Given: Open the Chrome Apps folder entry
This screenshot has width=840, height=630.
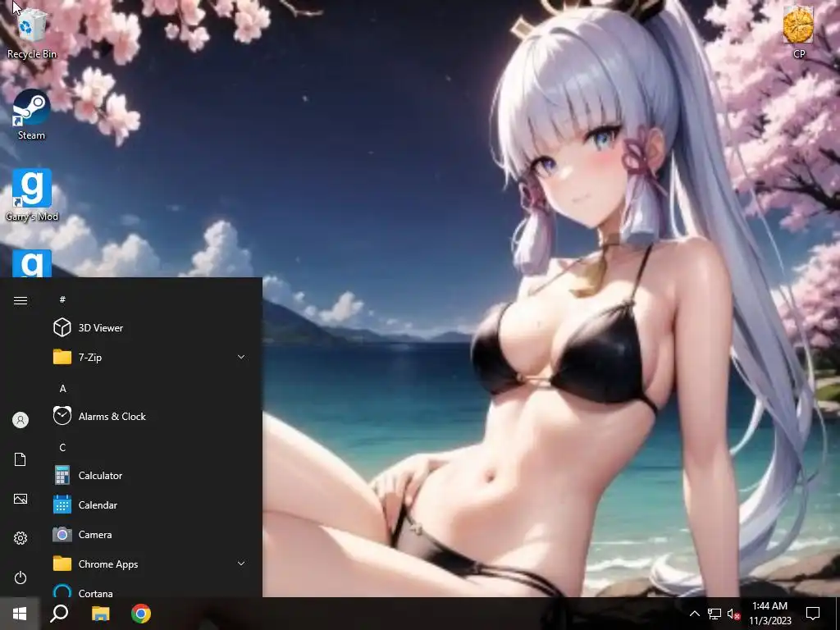Looking at the screenshot, I should coord(150,564).
